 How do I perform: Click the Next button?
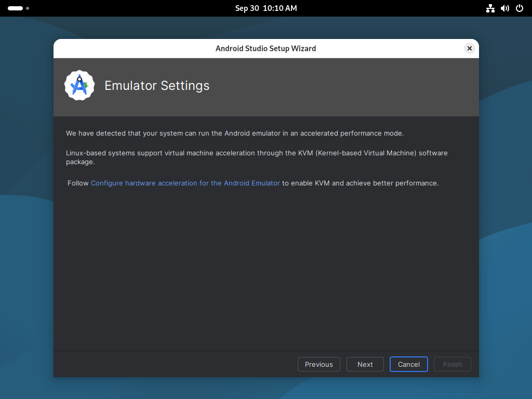coord(365,364)
